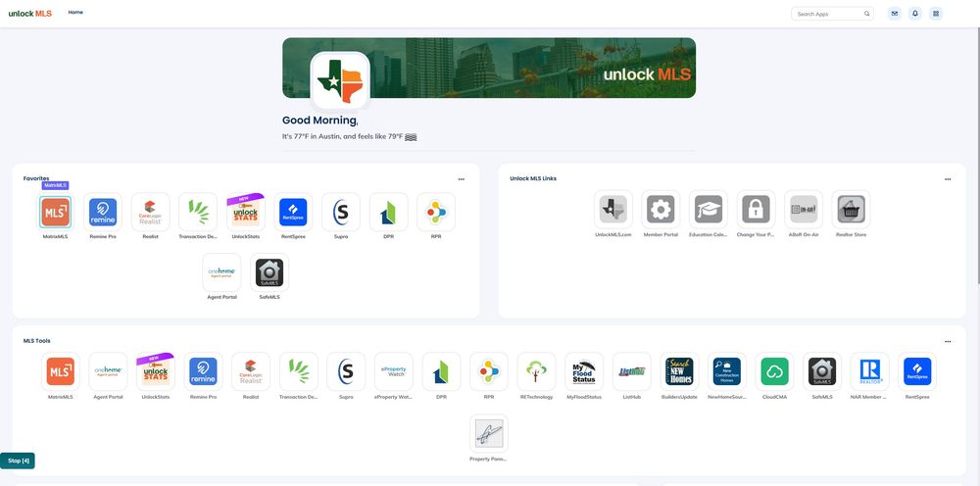Open Supra app in Favorites
The image size is (980, 486).
[x=341, y=212]
